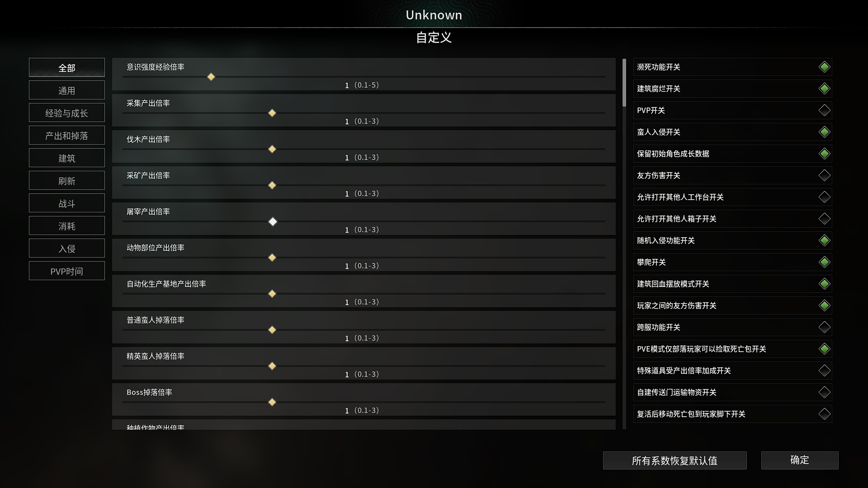
Task: Open the 产出和掉落 category tab
Action: (67, 135)
